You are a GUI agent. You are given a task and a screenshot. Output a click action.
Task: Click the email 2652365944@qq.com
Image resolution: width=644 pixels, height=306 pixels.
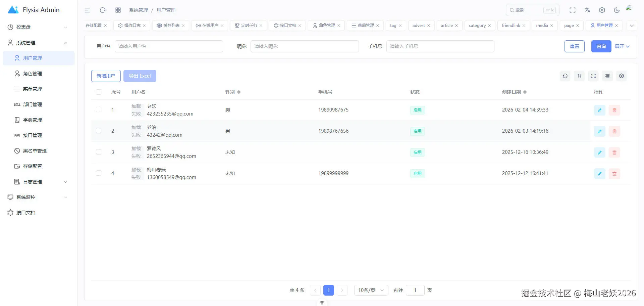(x=171, y=156)
